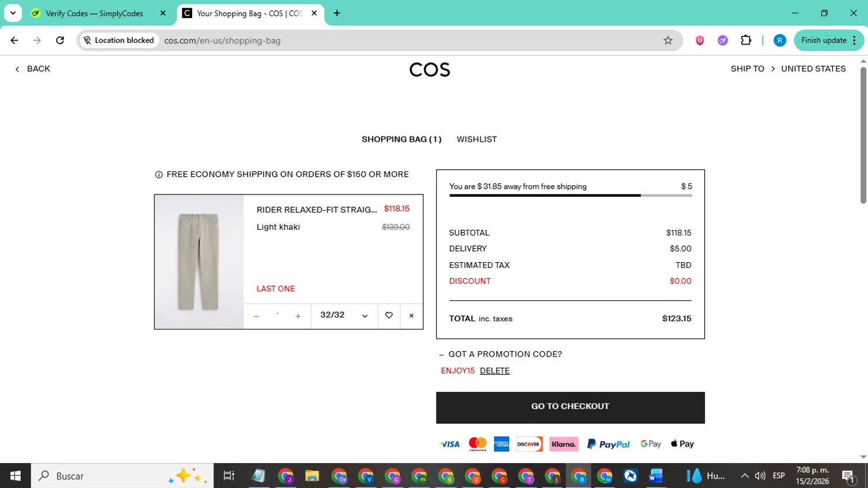This screenshot has width=868, height=488.
Task: Click GO TO CHECKOUT
Action: click(571, 408)
